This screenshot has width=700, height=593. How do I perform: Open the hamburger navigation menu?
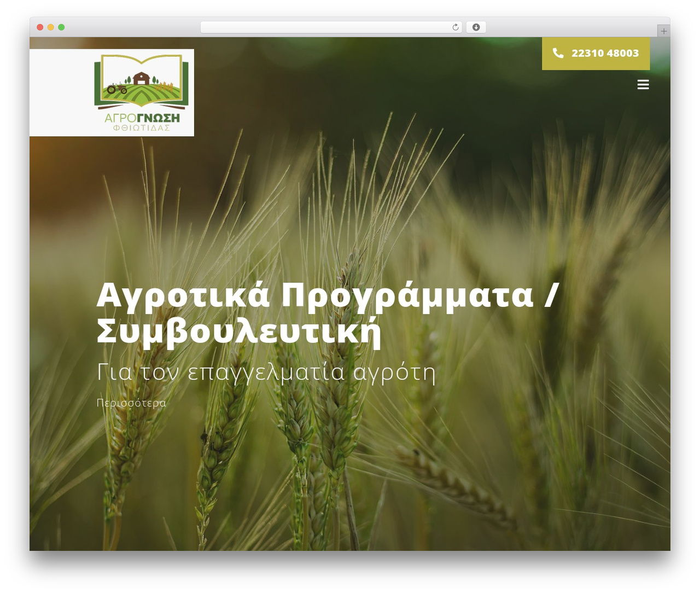coord(643,84)
